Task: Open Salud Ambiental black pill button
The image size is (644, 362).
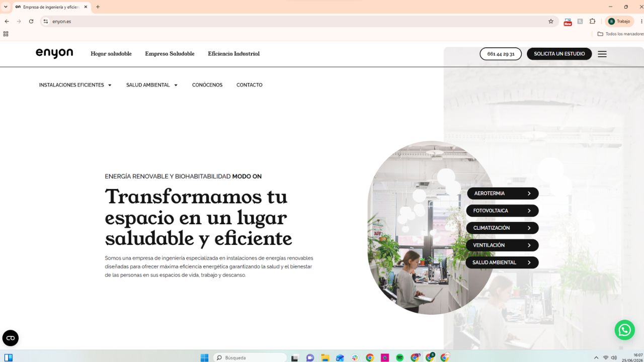Action: pyautogui.click(x=503, y=262)
